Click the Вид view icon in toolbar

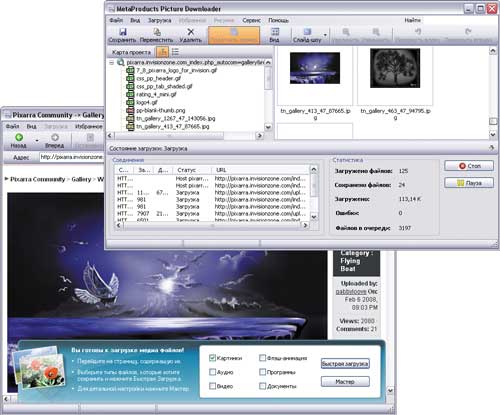(275, 32)
